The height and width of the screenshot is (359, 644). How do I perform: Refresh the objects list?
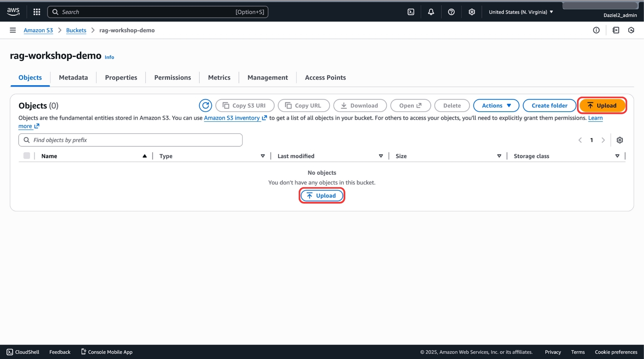point(205,106)
